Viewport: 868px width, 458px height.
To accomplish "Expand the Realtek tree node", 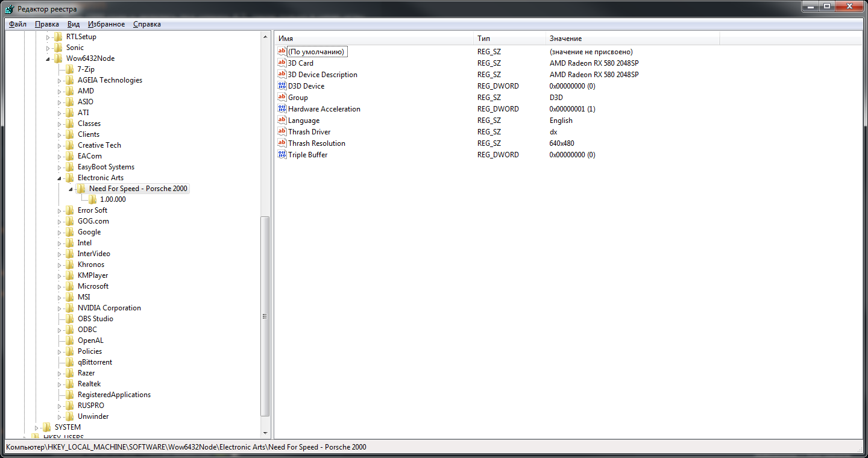I will coord(60,384).
